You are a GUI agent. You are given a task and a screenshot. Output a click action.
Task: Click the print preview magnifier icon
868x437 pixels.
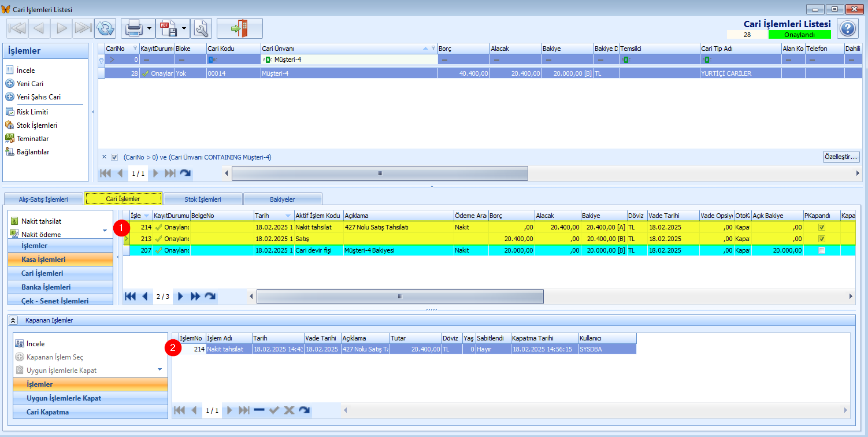(201, 28)
